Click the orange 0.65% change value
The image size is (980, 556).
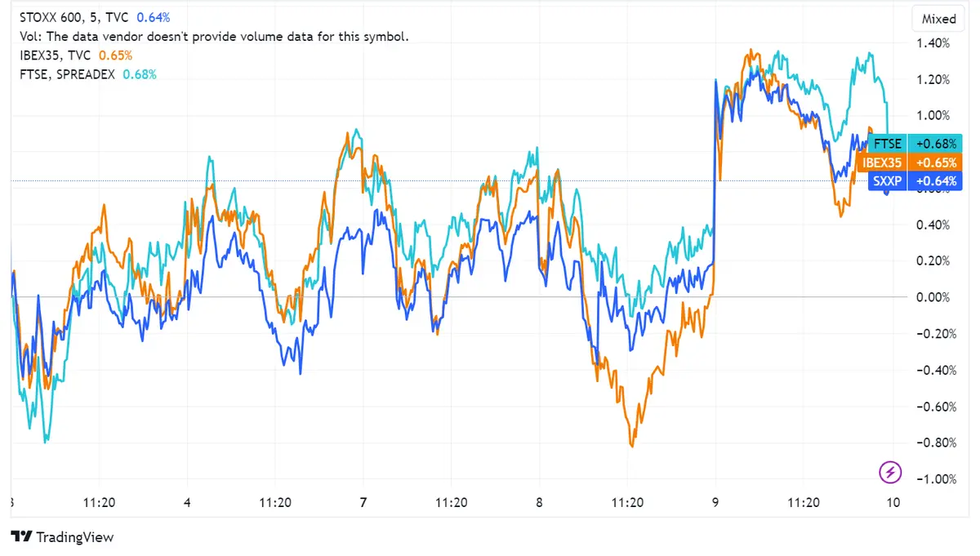(x=114, y=56)
